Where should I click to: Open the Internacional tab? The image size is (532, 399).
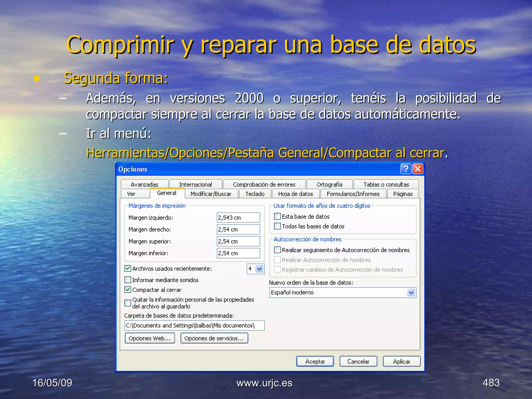[x=196, y=184]
